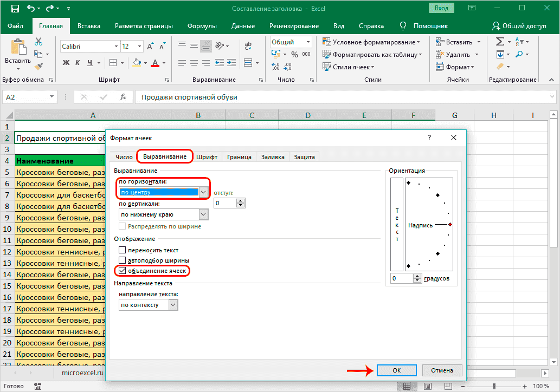
Task: Uncheck the 'объединение ячеек' checkbox
Action: pyautogui.click(x=123, y=271)
